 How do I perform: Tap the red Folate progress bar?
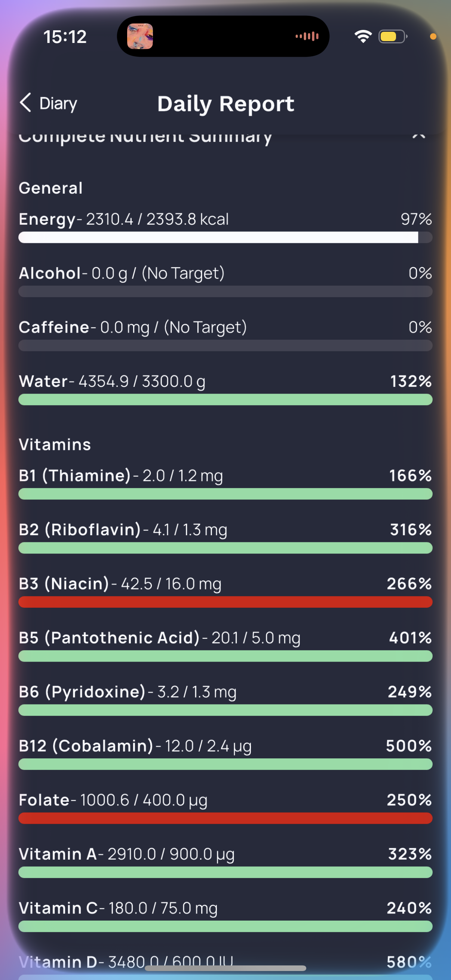225,818
